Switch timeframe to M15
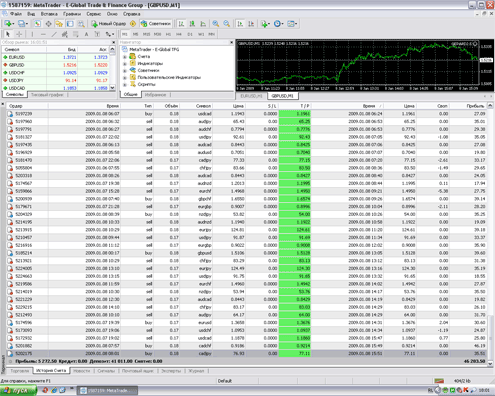The width and height of the screenshot is (495, 396). [146, 34]
